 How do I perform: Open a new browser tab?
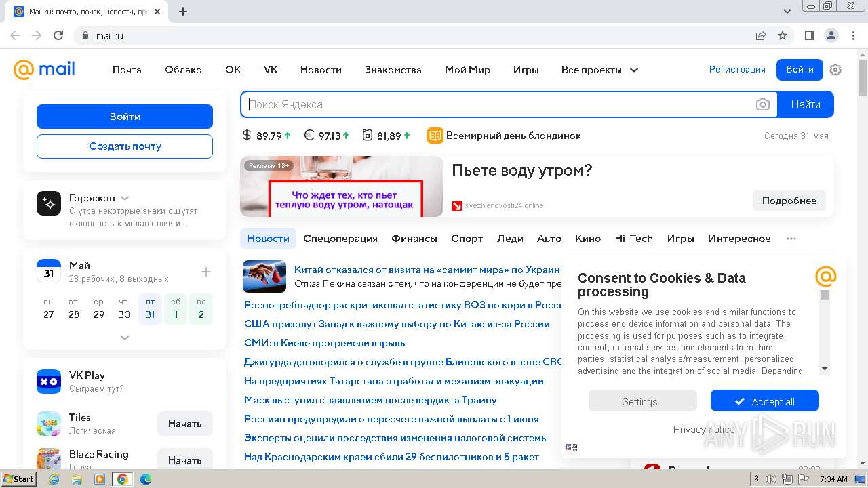pos(183,12)
